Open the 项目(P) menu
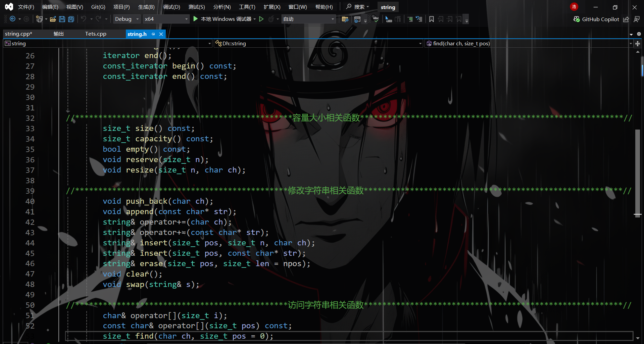The image size is (644, 344). click(121, 7)
